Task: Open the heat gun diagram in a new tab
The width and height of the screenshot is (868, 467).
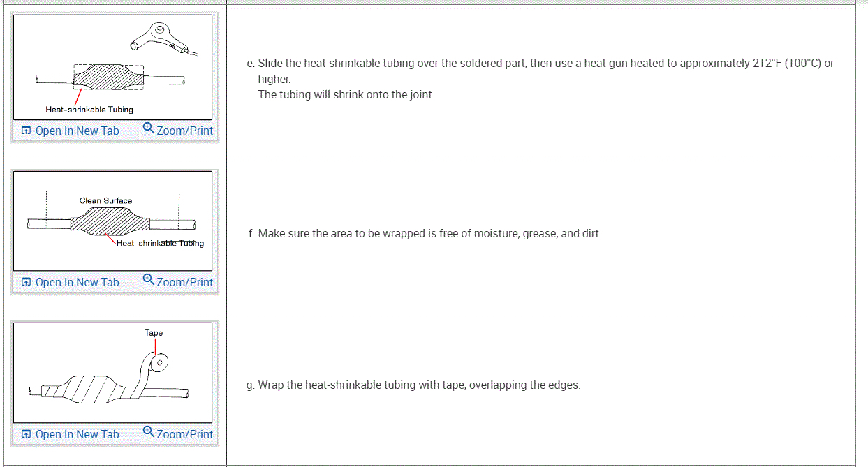Action: (70, 131)
